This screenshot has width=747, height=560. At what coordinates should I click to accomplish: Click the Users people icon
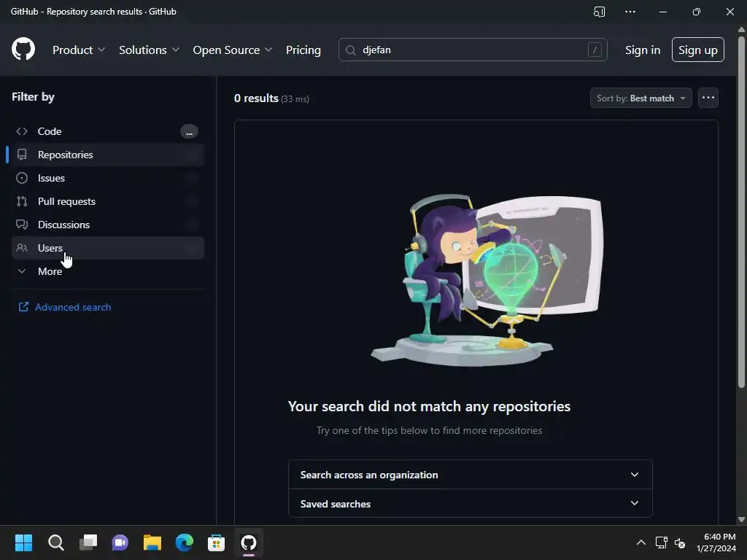tap(22, 248)
